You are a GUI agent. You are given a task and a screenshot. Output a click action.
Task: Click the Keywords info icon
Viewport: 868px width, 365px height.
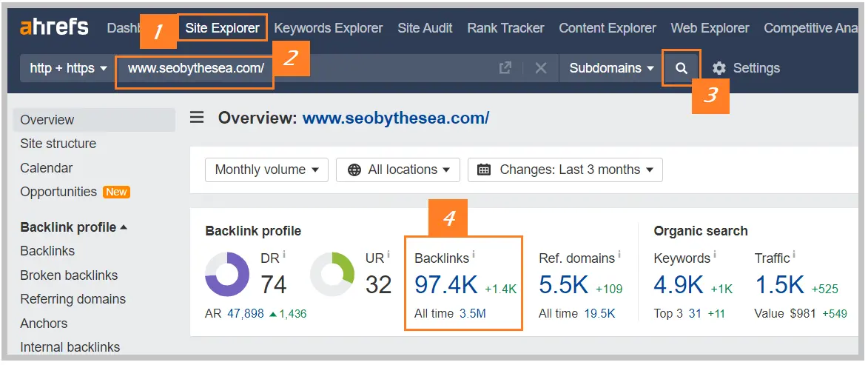point(715,254)
